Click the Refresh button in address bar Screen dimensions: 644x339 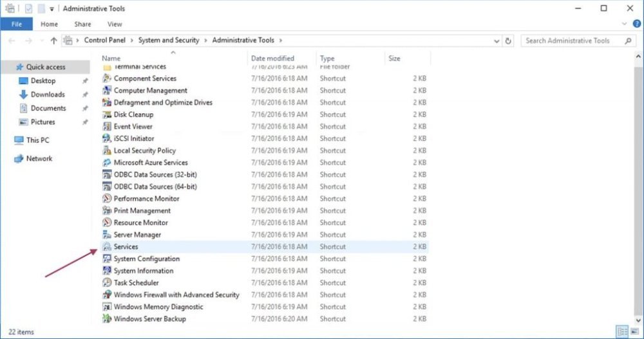(508, 41)
